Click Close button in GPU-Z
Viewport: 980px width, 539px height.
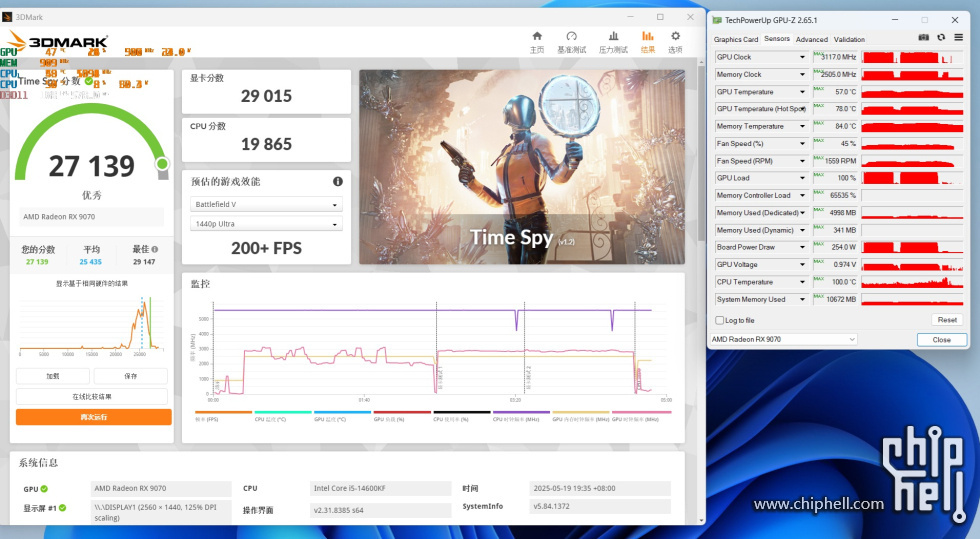click(942, 340)
